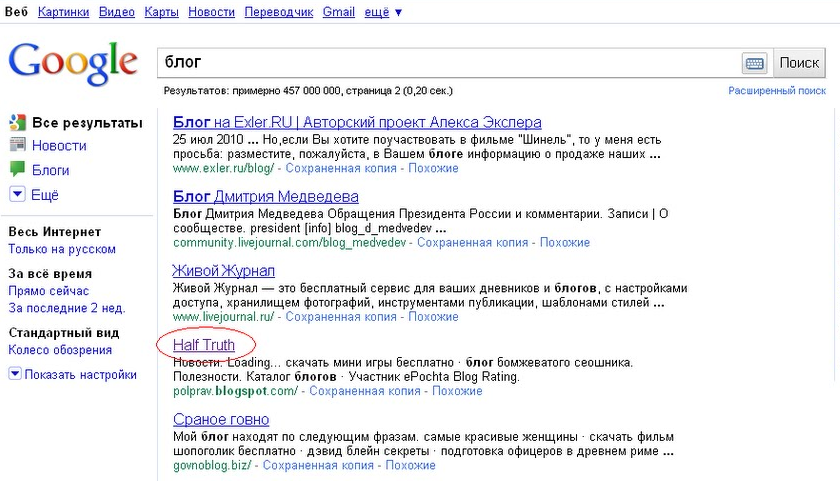Click the colorful All results icon
Viewport: 840px width, 481px height.
tap(17, 123)
